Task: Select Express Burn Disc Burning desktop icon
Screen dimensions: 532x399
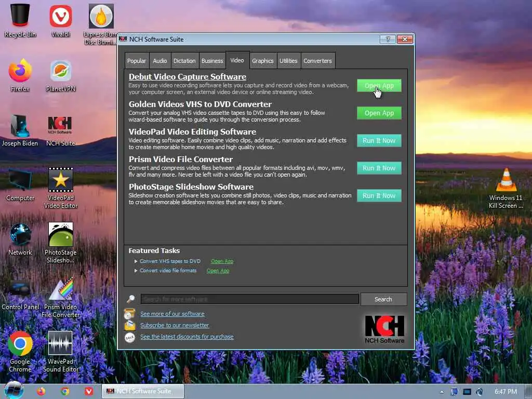Action: click(x=101, y=24)
